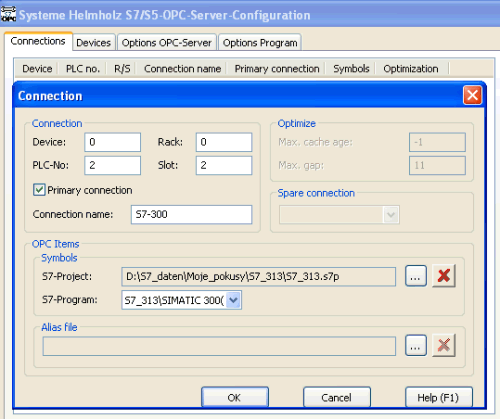Focus the Slot input field
The width and height of the screenshot is (500, 419).
224,165
